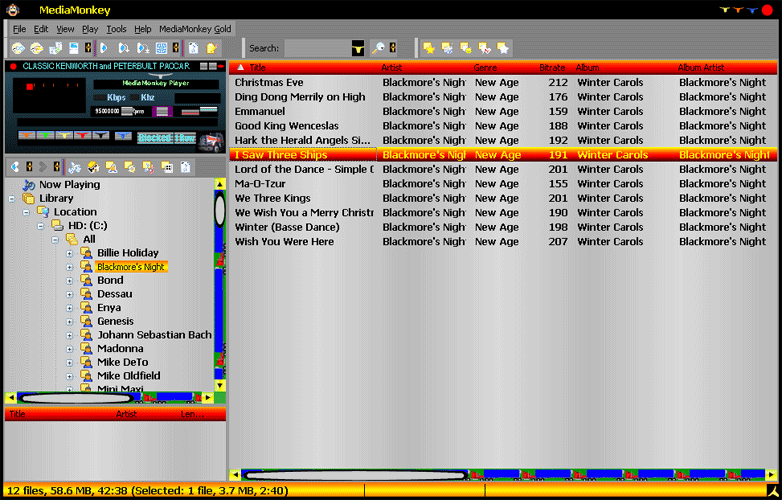This screenshot has height=500, width=782.
Task: Click the track list horizontal scrollbar right arrow
Action: pos(771,475)
